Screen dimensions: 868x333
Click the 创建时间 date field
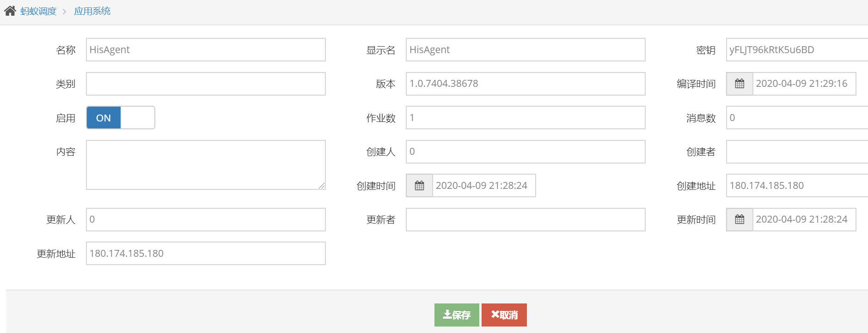[484, 186]
